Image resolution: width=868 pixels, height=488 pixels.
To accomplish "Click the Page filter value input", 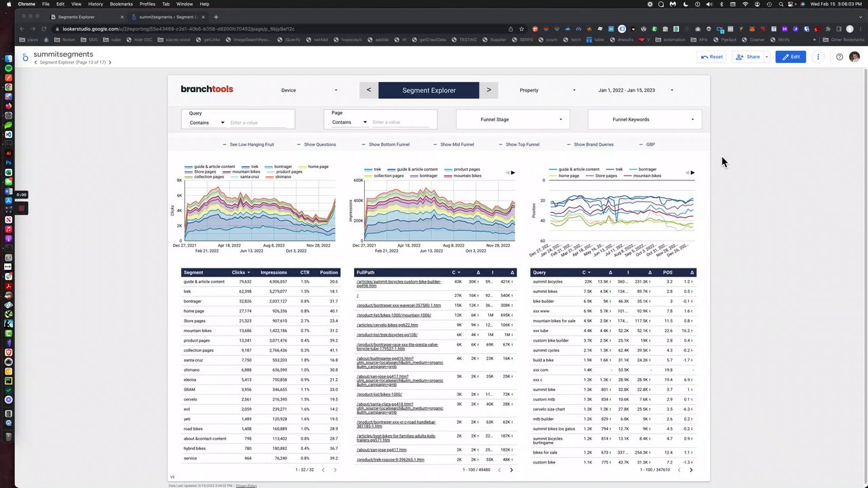I will [401, 123].
